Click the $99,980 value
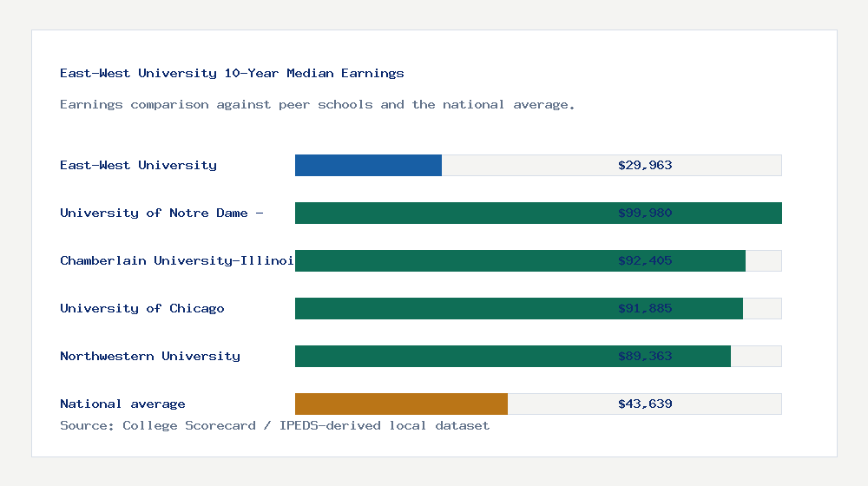The image size is (868, 486). [x=645, y=213]
